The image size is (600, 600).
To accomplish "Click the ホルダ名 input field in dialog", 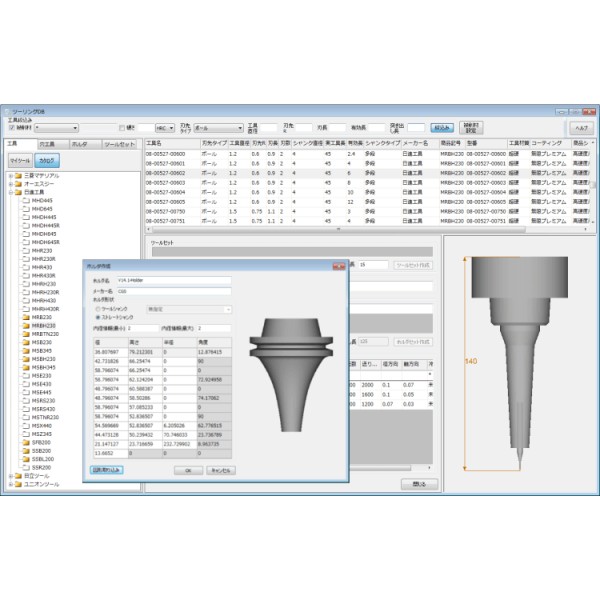I will [x=174, y=280].
